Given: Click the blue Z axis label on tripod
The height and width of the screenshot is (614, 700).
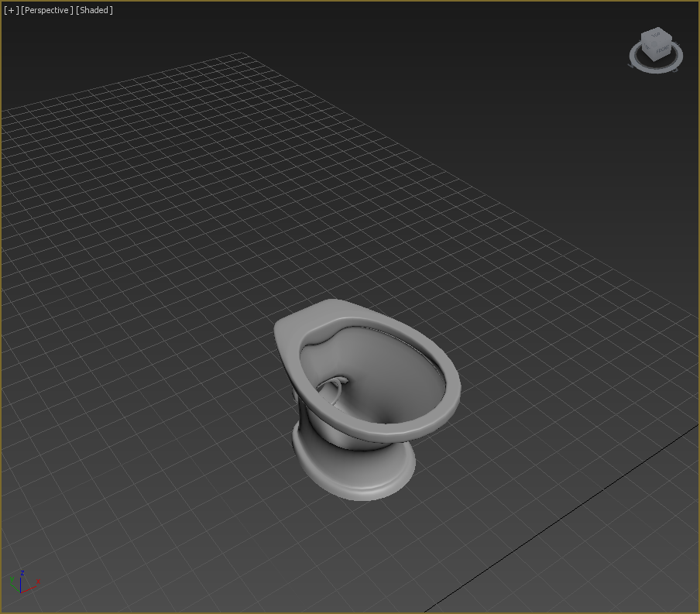Looking at the screenshot, I should [x=22, y=573].
